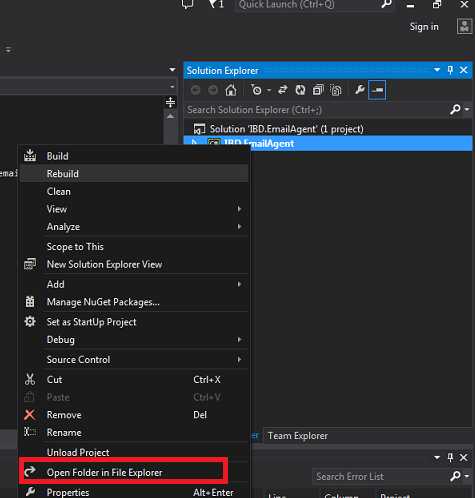Expand the Add submenu arrow

coord(239,284)
